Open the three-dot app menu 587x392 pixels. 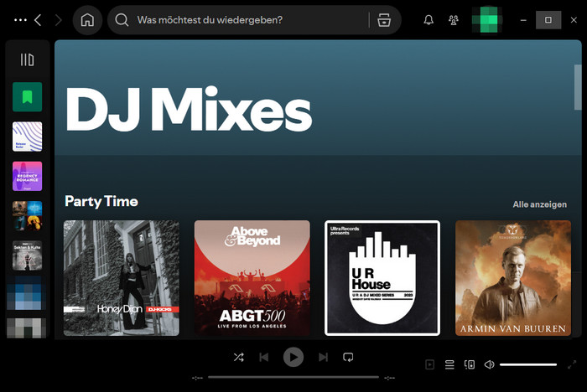pos(20,20)
